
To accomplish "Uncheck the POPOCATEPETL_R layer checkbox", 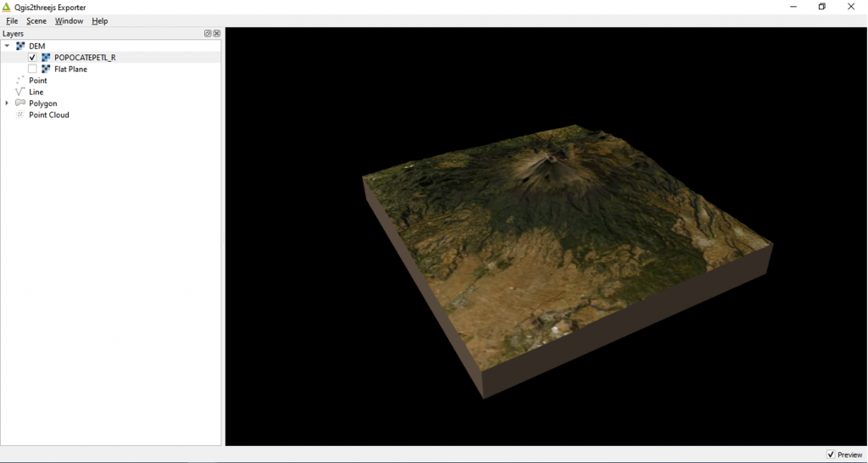I will tap(32, 58).
